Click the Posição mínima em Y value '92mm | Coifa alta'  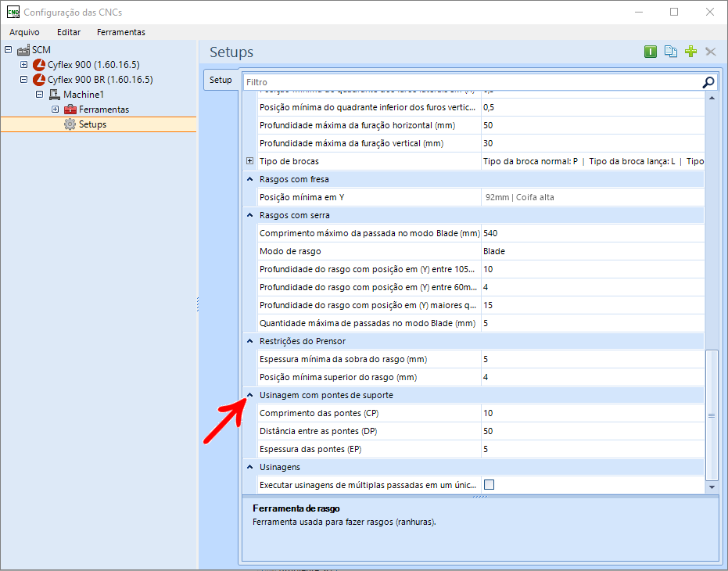point(519,197)
